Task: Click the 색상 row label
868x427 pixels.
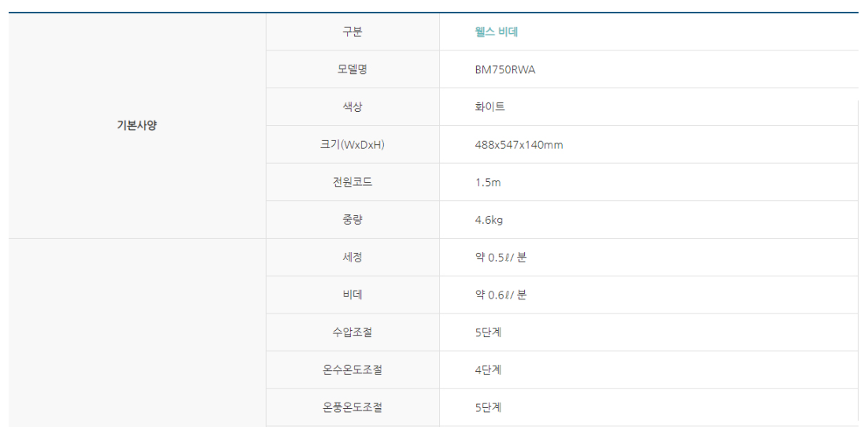Action: pos(353,107)
